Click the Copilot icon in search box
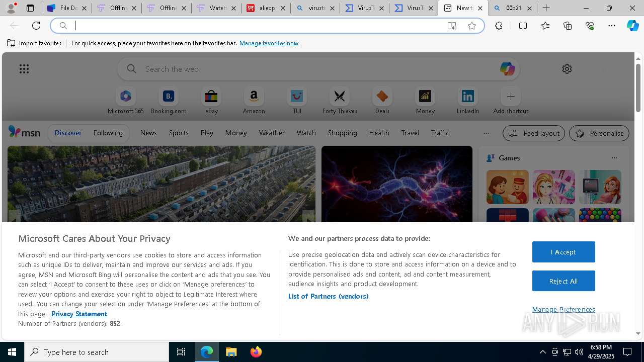This screenshot has height=362, width=644. 507,69
